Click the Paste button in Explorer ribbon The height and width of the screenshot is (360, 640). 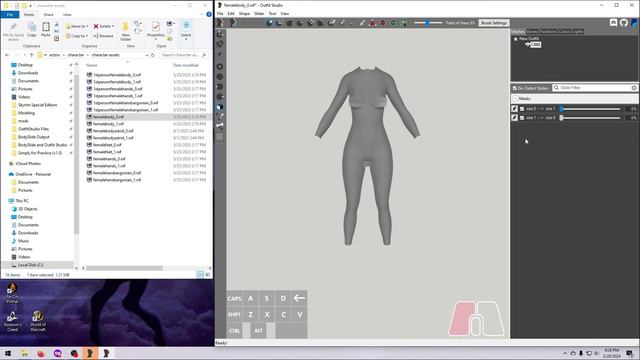point(46,30)
